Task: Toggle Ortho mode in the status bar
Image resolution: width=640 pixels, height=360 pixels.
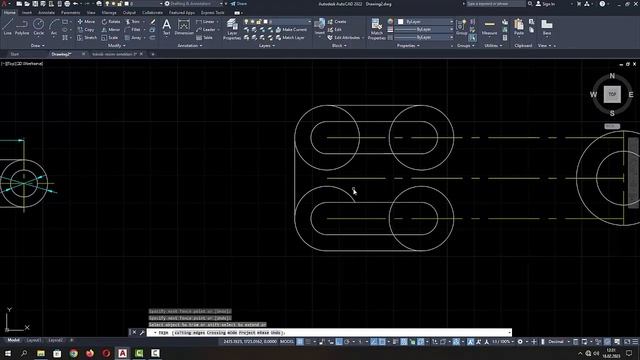Action: (x=339, y=342)
